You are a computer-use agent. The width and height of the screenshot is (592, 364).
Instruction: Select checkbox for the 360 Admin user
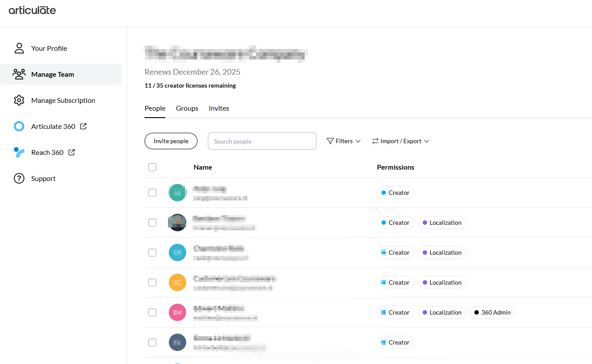pyautogui.click(x=152, y=312)
